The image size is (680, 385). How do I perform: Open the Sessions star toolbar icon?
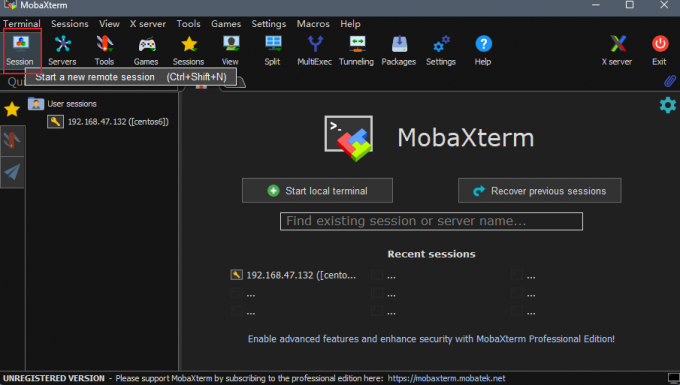click(188, 50)
